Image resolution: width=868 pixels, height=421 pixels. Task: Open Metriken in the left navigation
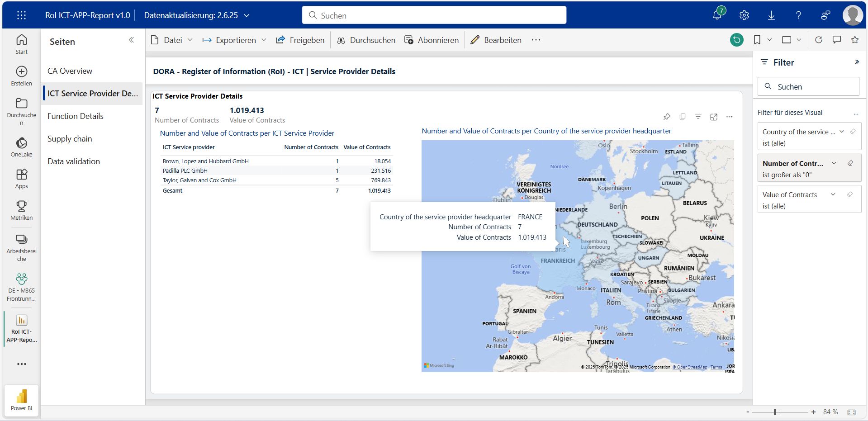coord(21,210)
